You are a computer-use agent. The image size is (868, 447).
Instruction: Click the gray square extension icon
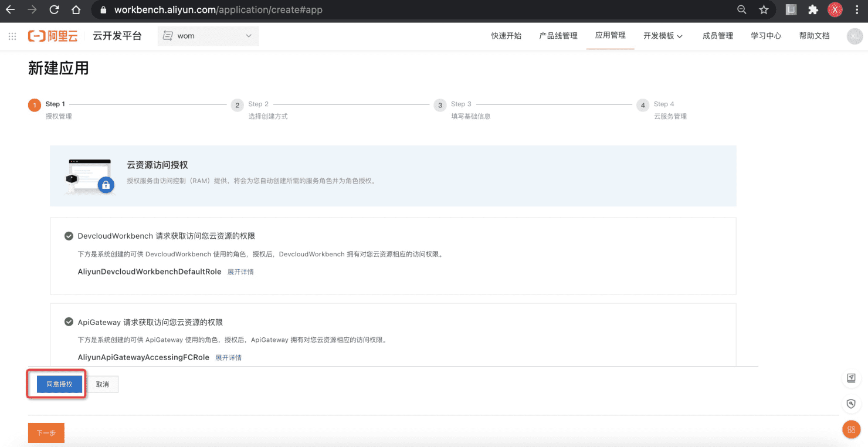click(x=791, y=9)
